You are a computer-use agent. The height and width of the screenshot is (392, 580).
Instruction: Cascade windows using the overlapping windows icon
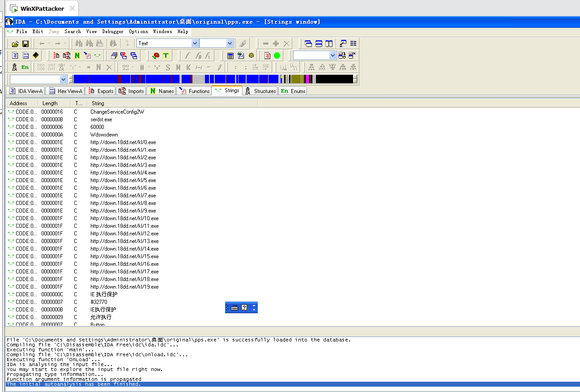pos(308,43)
